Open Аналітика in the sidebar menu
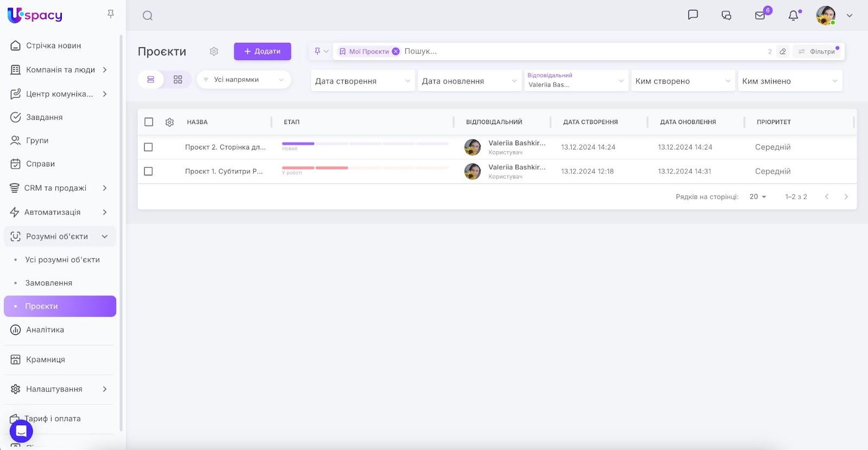868x450 pixels. click(45, 330)
